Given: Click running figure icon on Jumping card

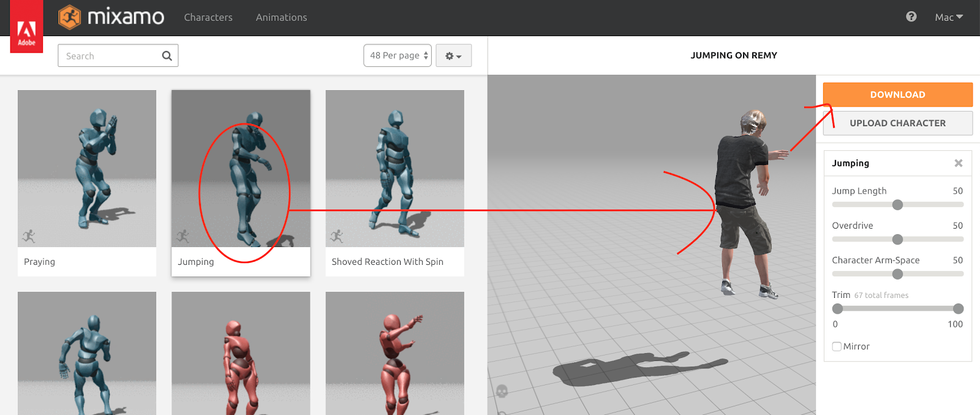Looking at the screenshot, I should [183, 236].
